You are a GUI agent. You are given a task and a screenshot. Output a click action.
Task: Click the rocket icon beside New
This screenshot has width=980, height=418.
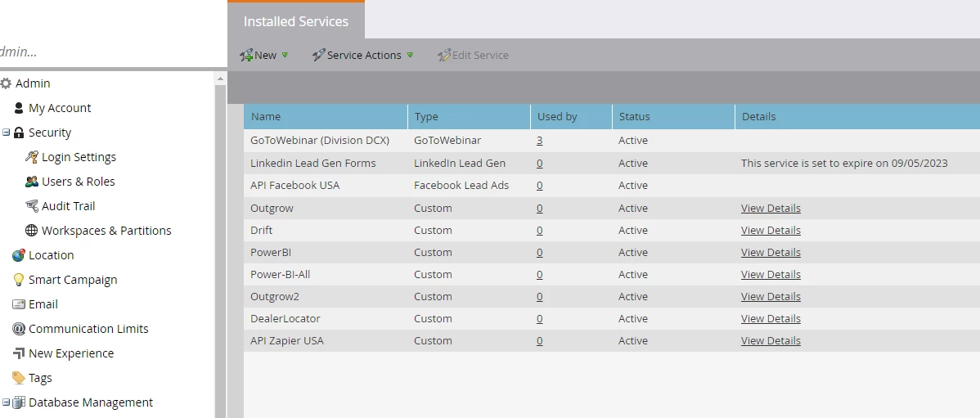pos(246,55)
